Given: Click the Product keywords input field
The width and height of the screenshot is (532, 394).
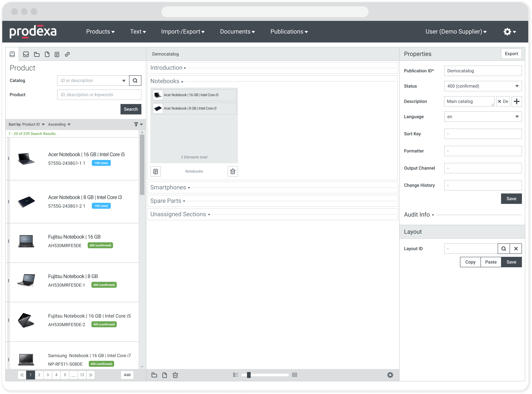Looking at the screenshot, I should [x=99, y=95].
